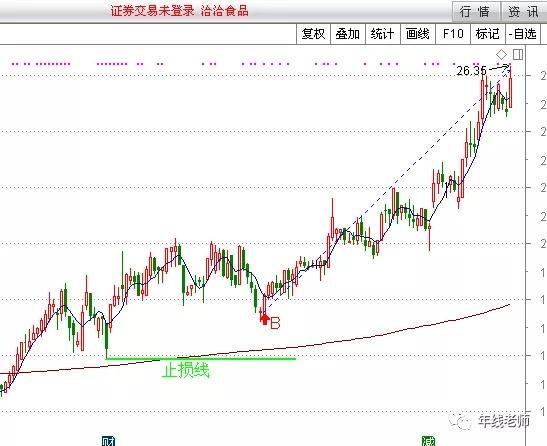This screenshot has width=547, height=446.
Task: Click the green 减 marker at chart bottom
Action: pos(428,441)
